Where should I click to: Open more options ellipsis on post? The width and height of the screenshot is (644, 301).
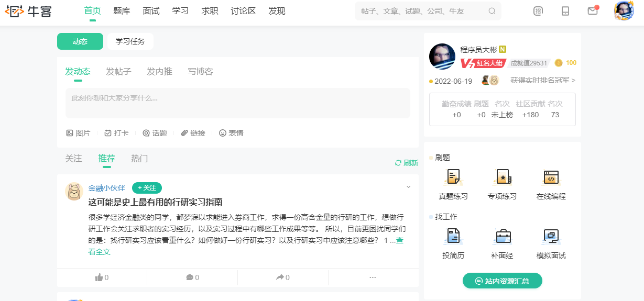(373, 277)
